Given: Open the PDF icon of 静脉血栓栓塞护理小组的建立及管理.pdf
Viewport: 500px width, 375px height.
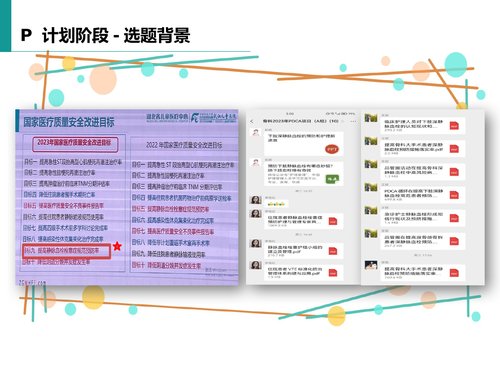Looking at the screenshot, I should (x=333, y=251).
